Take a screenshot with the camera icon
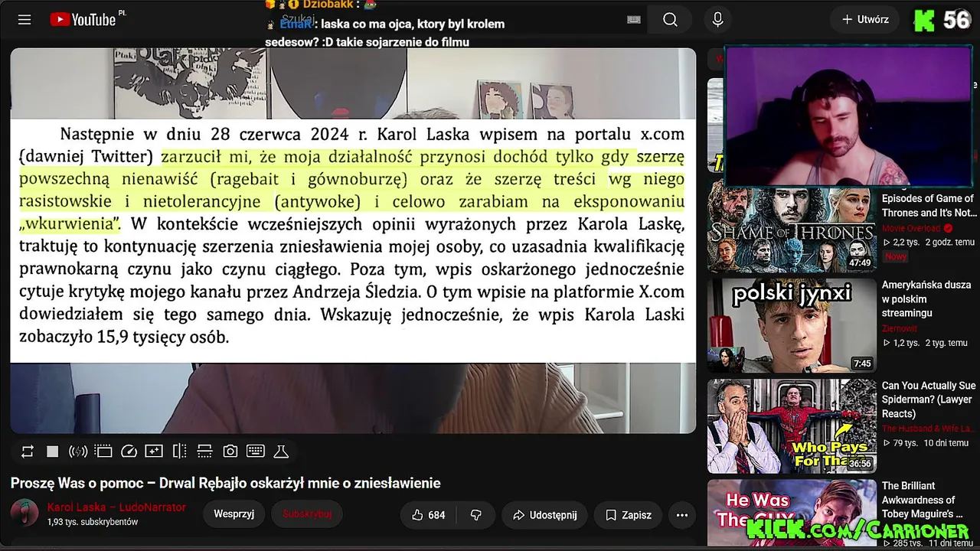980x551 pixels. pos(230,452)
